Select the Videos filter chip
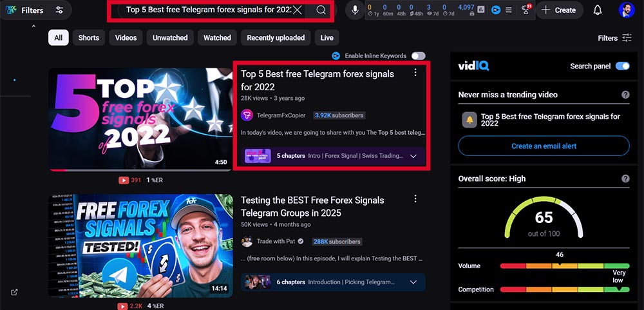The image size is (644, 310). (126, 37)
